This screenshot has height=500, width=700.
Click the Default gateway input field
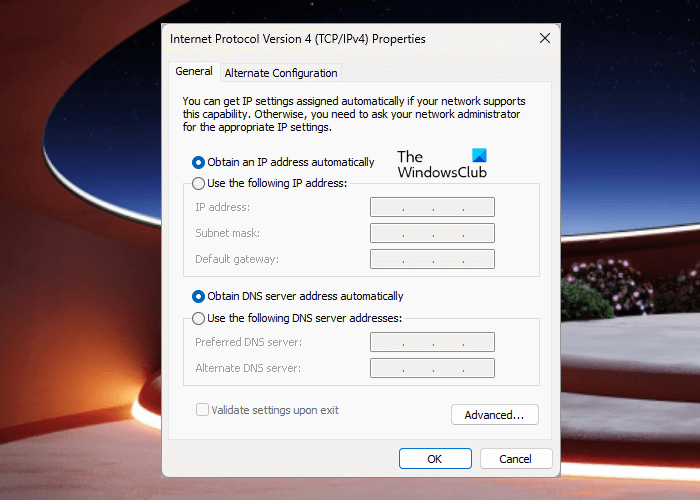click(x=432, y=259)
